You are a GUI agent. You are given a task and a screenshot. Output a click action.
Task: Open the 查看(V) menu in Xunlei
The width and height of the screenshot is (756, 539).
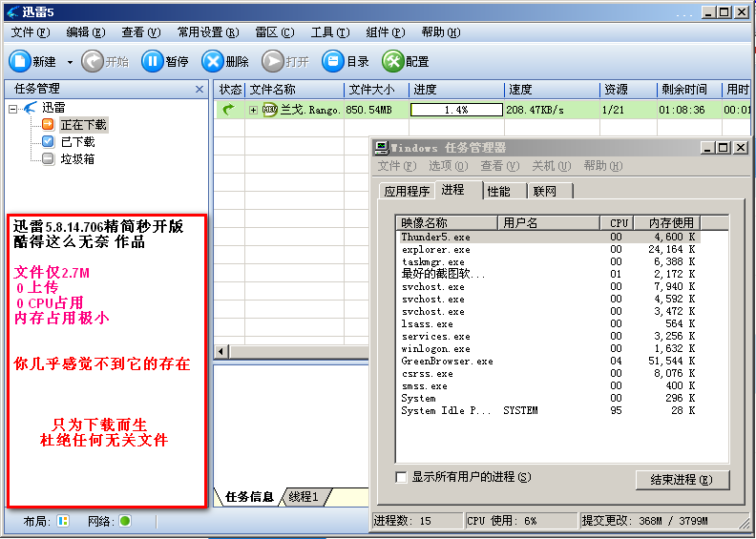click(x=141, y=32)
